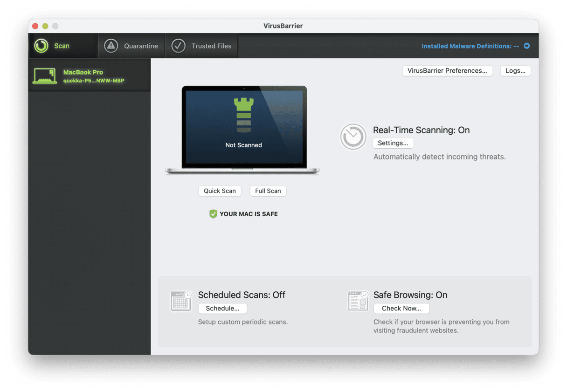Click the green YOUR MAC IS SAFE checkmark
The height and width of the screenshot is (392, 567).
coord(213,213)
